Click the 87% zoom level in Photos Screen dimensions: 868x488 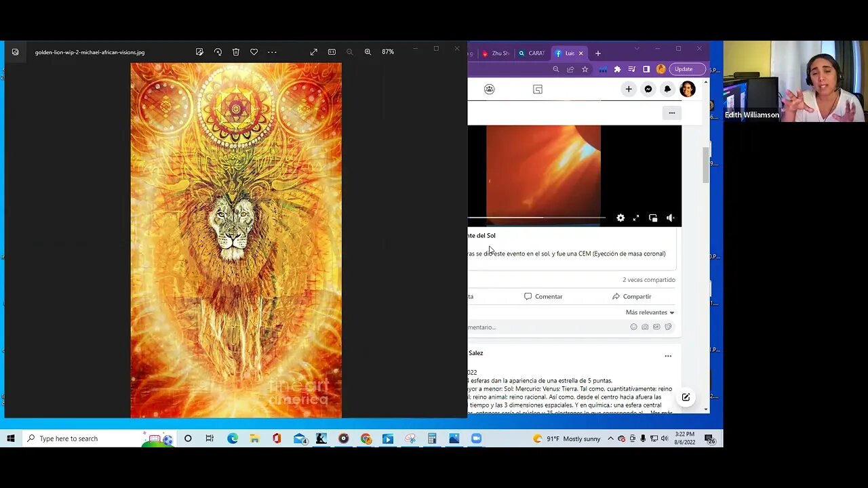[x=388, y=52]
